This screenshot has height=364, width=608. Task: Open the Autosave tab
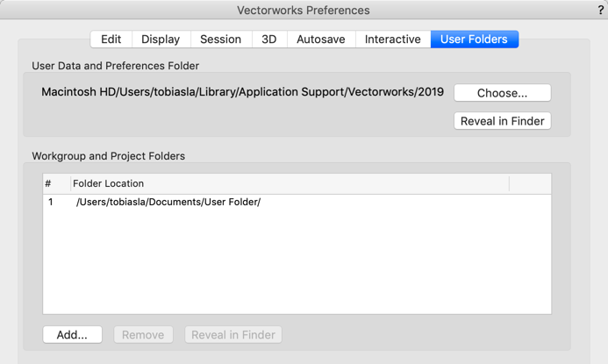321,39
